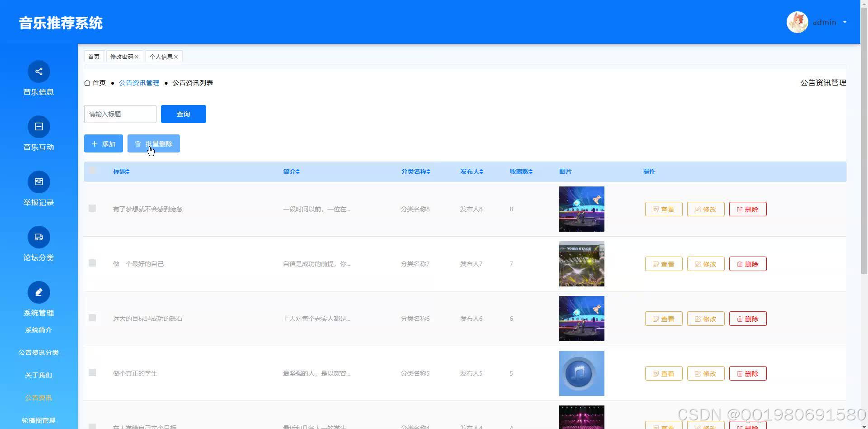868x429 pixels.
Task: Check the row 有了梦想就不会感到疲惫
Action: [x=92, y=208]
